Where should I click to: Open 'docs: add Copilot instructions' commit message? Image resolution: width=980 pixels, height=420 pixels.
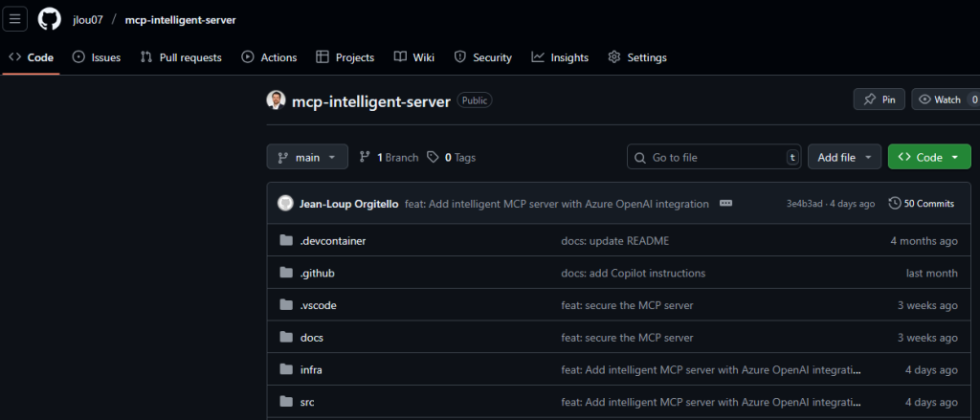[634, 273]
